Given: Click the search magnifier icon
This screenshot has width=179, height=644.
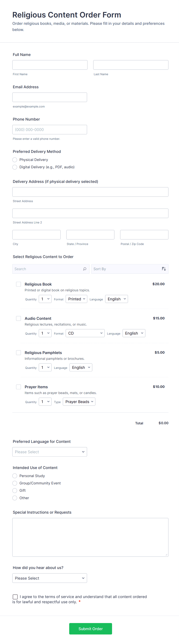Looking at the screenshot, I should pos(85,269).
